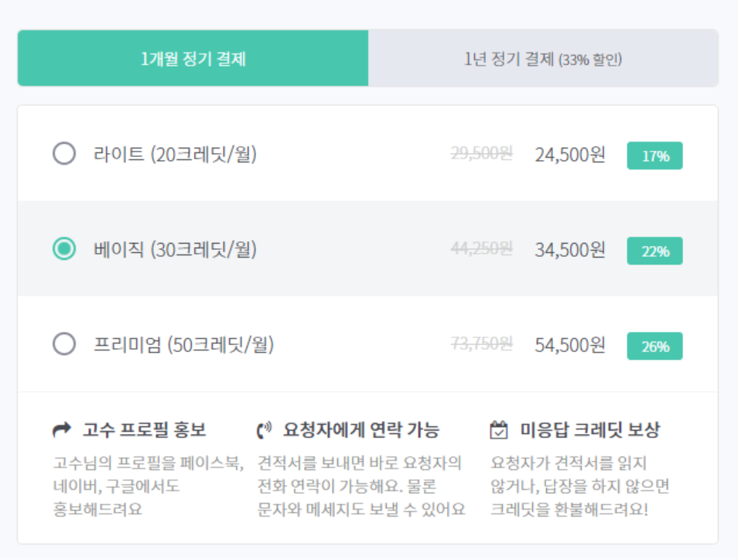Click the 고수 프로필 홍보 heading
The image size is (738, 560).
[145, 430]
